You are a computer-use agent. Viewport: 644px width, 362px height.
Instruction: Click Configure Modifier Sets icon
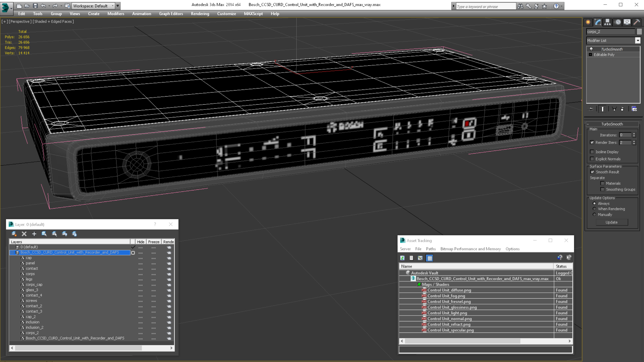click(x=634, y=109)
